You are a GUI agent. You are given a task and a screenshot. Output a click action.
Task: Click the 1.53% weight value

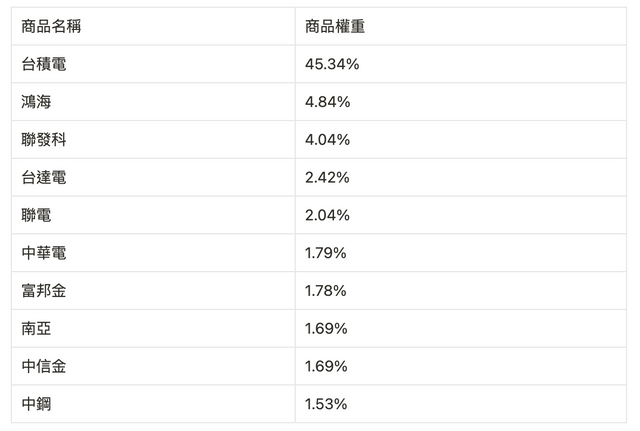coord(326,404)
